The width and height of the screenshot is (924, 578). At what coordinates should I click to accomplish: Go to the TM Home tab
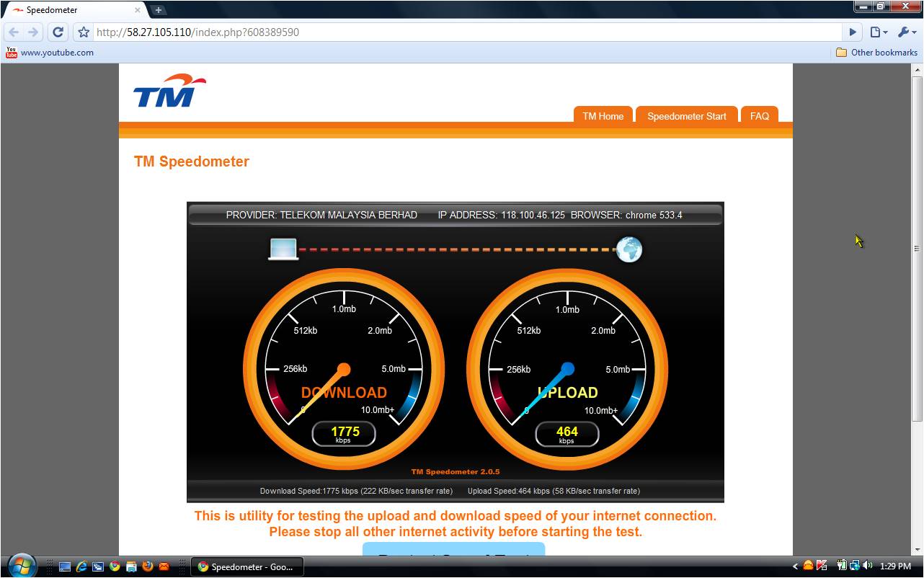(603, 115)
